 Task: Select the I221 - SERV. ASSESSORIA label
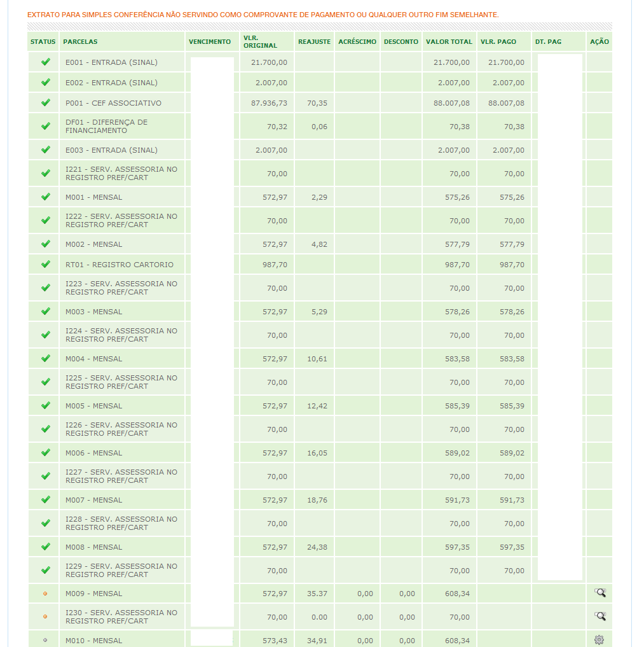pyautogui.click(x=121, y=173)
